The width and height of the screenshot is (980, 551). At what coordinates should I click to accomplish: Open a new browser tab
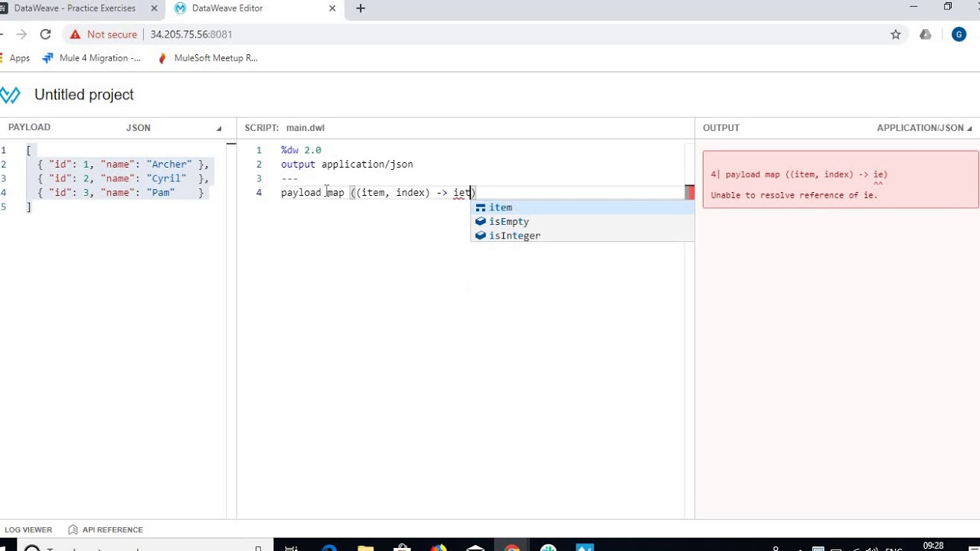[x=361, y=8]
